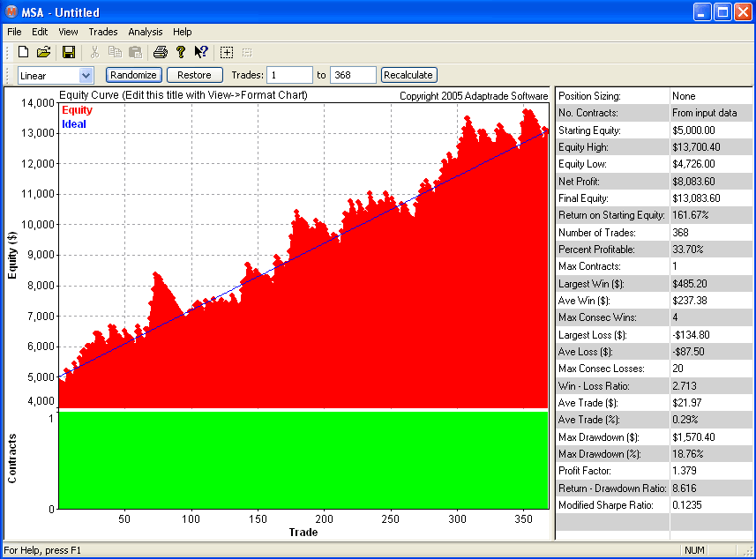The height and width of the screenshot is (559, 756).
Task: Save using the floppy disk icon
Action: click(x=68, y=53)
